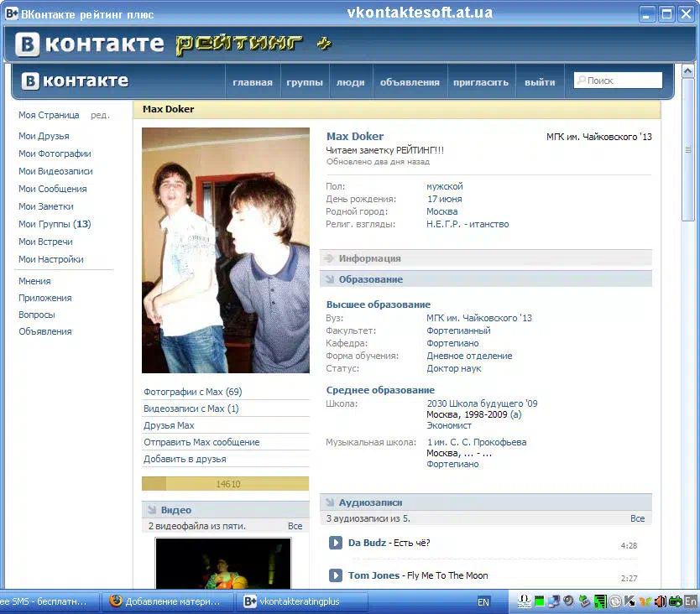The height and width of the screenshot is (614, 700).
Task: Open the люди menu item
Action: point(351,82)
